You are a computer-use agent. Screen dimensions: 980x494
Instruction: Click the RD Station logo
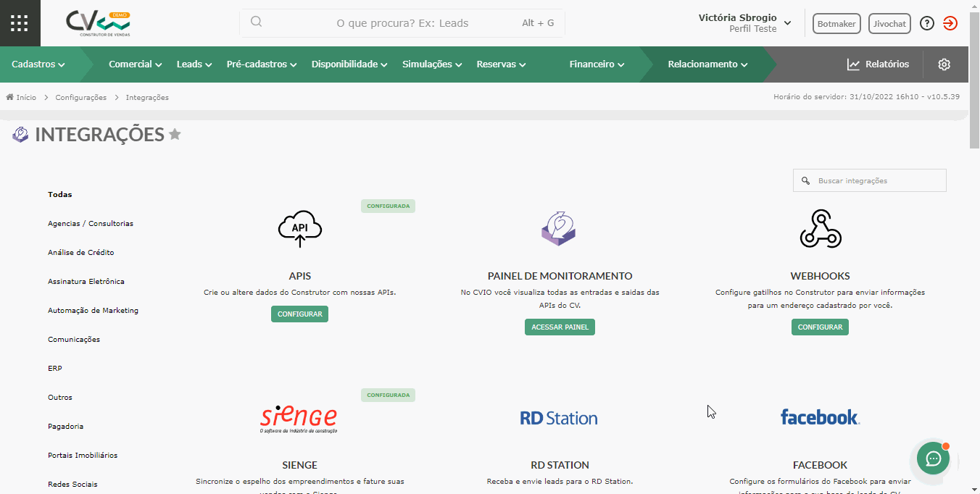[x=559, y=418]
